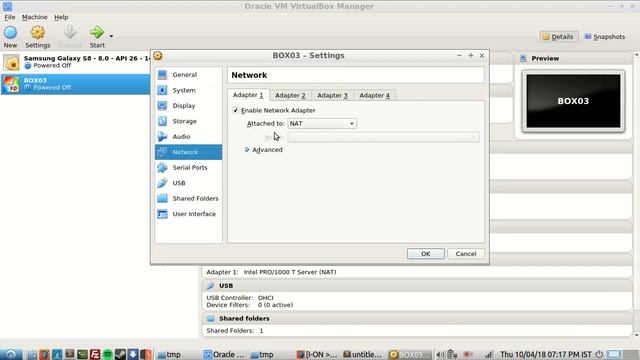Switch to untitled taskbar window button
Viewport: 640px width, 360px height.
pyautogui.click(x=362, y=355)
